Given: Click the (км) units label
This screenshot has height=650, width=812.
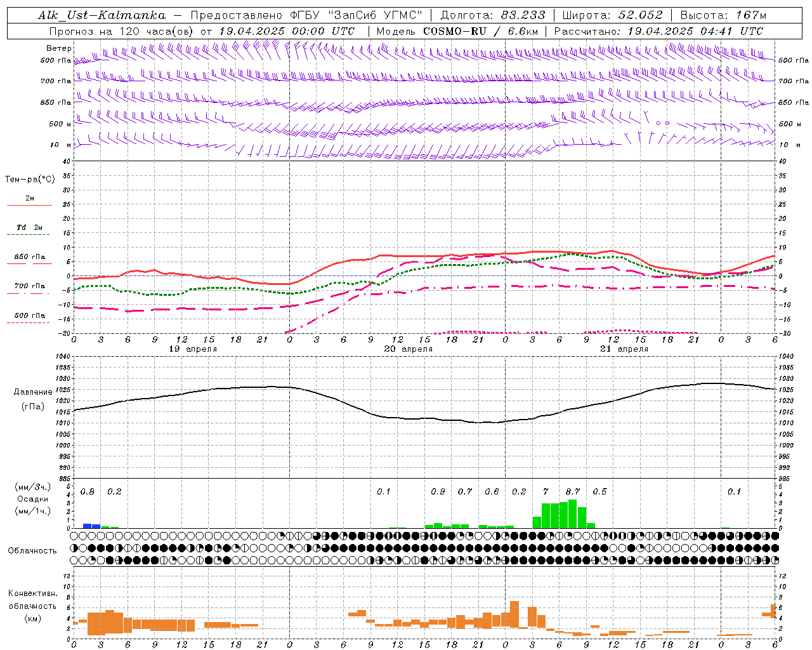Looking at the screenshot, I should click(x=32, y=618).
